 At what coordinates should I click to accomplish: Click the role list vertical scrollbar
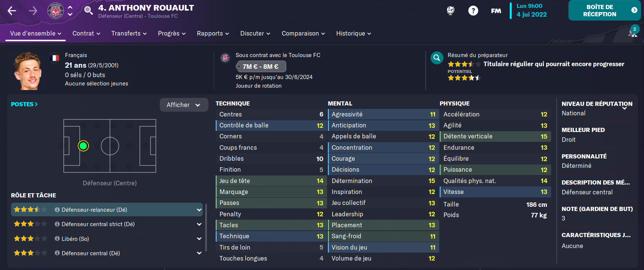(x=206, y=228)
